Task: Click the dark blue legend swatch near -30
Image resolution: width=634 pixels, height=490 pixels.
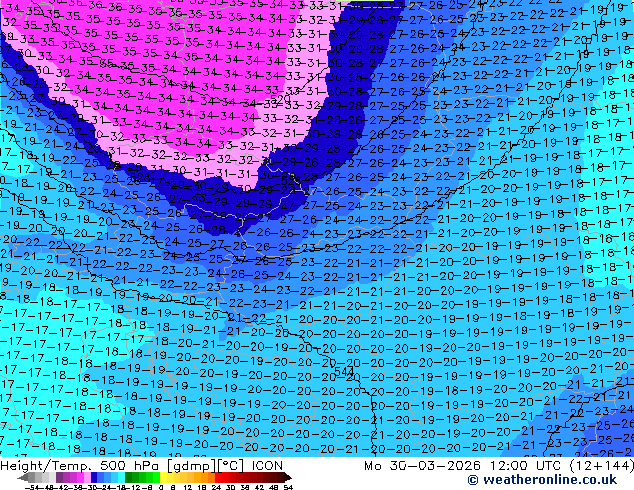Action: (94, 478)
